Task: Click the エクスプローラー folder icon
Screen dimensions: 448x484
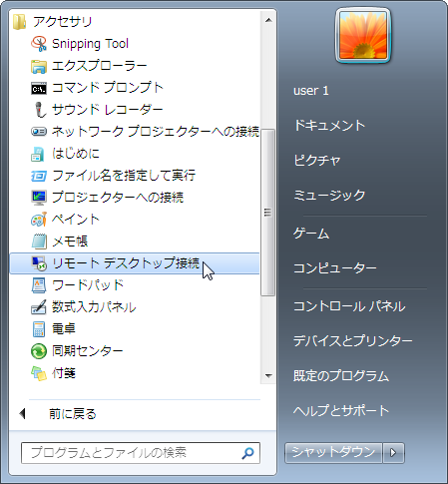Action: pyautogui.click(x=39, y=66)
